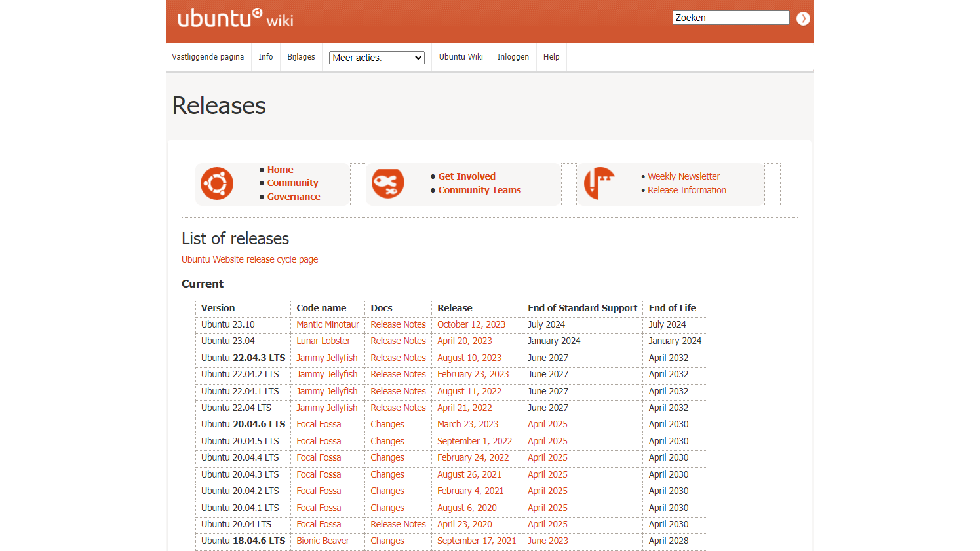Open Jammy Jellyfish link for Ubuntu 22.04.3 LTS
Screen dimensions: 980x551
[x=327, y=358]
